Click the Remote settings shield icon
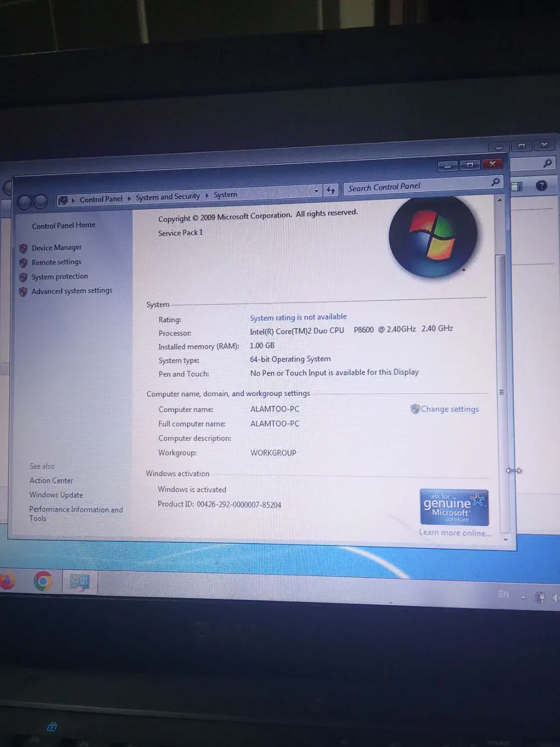 [x=23, y=262]
